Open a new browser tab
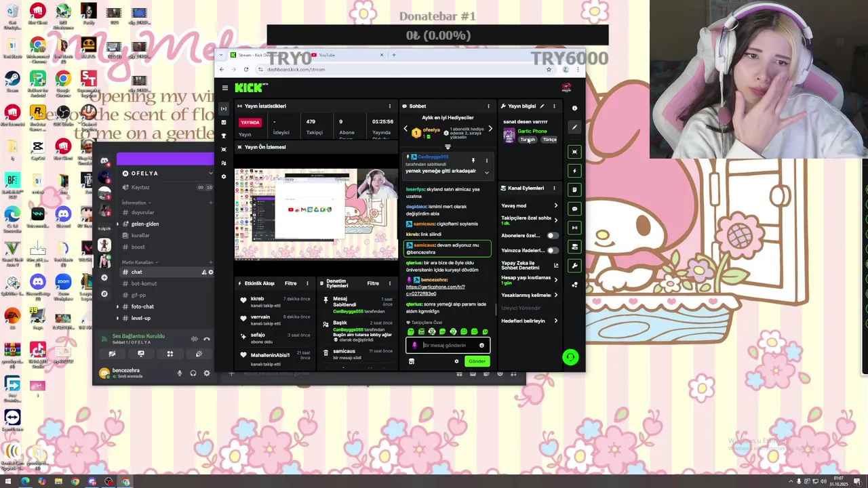Image resolution: width=868 pixels, height=488 pixels. (393, 55)
